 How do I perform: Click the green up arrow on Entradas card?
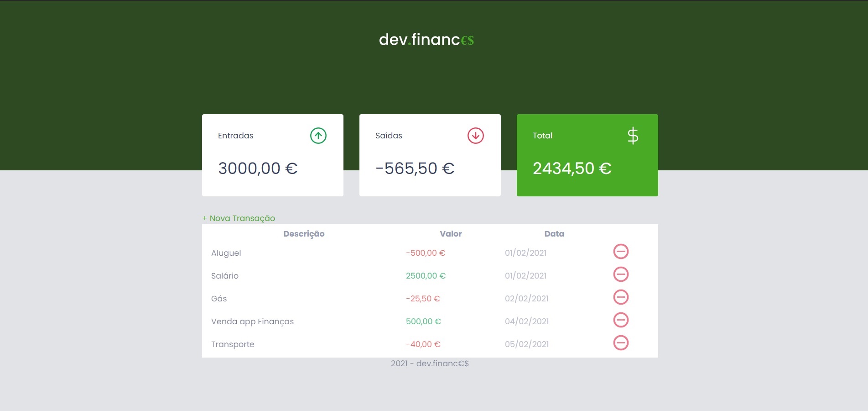point(319,135)
